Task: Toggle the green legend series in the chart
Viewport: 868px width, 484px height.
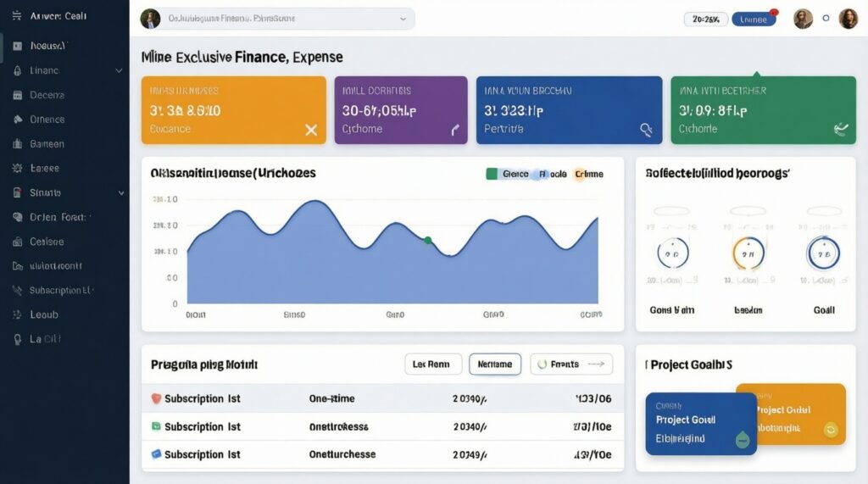Action: pos(492,174)
